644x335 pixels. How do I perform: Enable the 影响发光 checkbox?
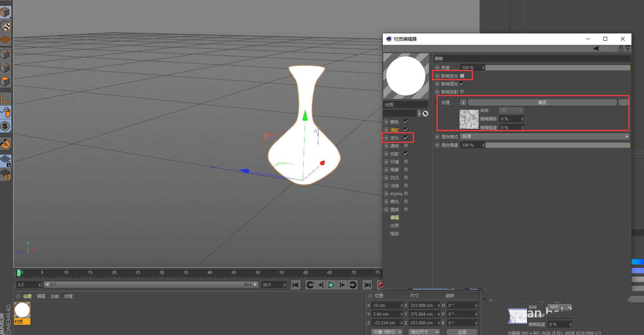(x=462, y=76)
